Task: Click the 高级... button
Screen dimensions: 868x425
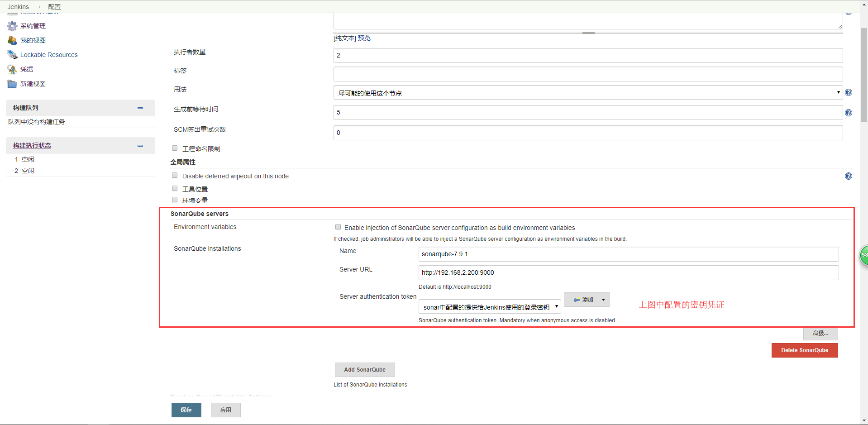Action: pos(820,333)
